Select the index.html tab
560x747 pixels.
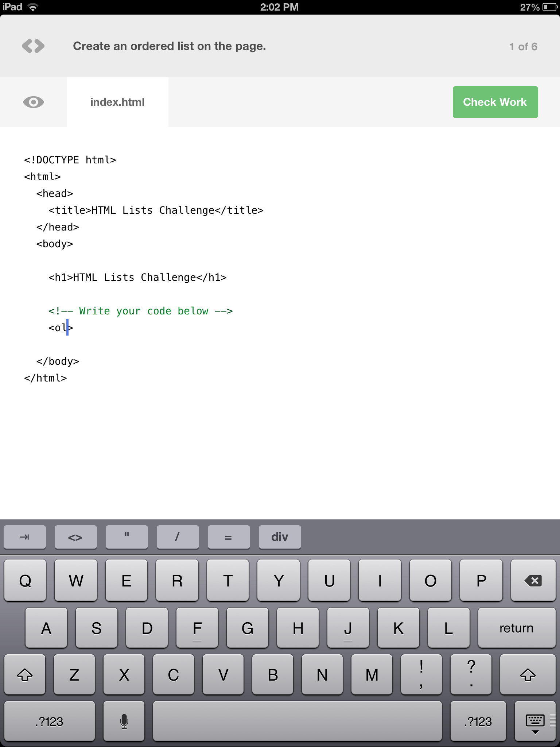[117, 102]
